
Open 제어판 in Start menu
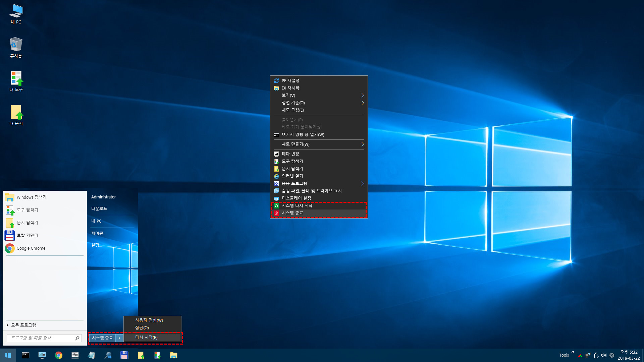tap(97, 233)
